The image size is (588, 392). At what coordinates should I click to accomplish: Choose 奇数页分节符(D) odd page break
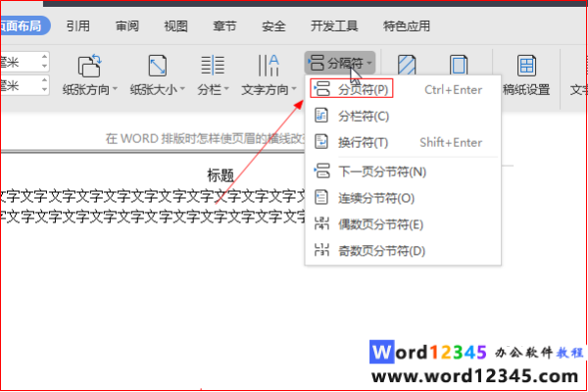pyautogui.click(x=403, y=250)
